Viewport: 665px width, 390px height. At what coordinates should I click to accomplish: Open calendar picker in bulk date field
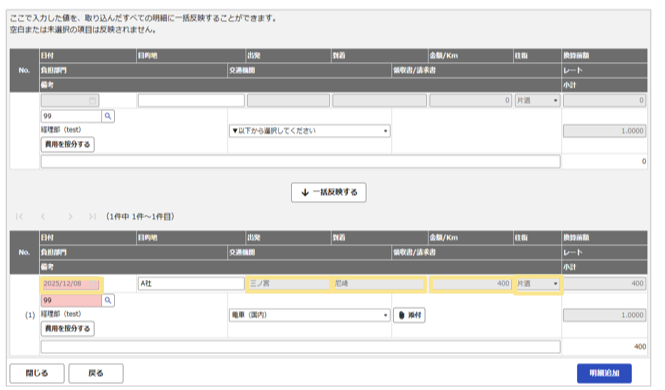pos(92,100)
